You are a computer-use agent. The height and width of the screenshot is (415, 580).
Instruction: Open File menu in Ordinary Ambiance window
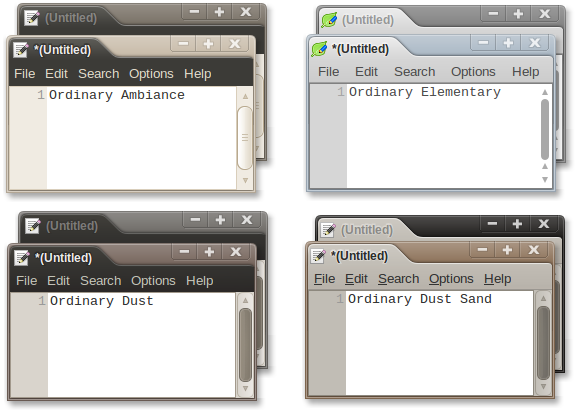[24, 74]
